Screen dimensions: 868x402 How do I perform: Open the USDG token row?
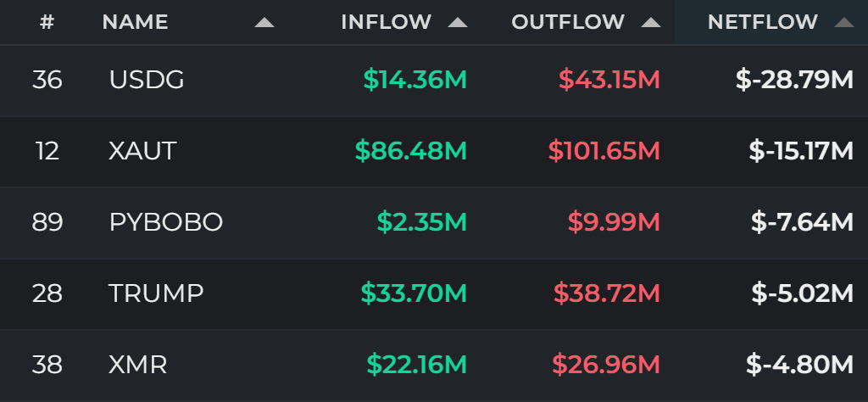click(434, 81)
